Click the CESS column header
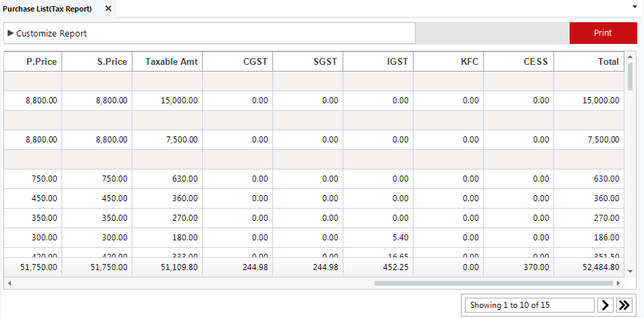This screenshot has height=318, width=644. coord(518,61)
